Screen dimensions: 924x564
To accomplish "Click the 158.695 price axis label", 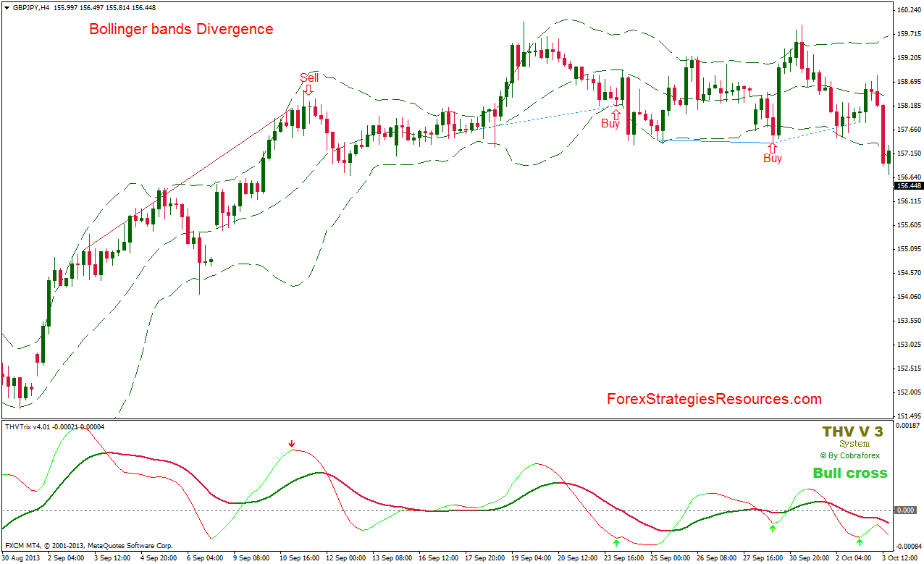I will (908, 82).
